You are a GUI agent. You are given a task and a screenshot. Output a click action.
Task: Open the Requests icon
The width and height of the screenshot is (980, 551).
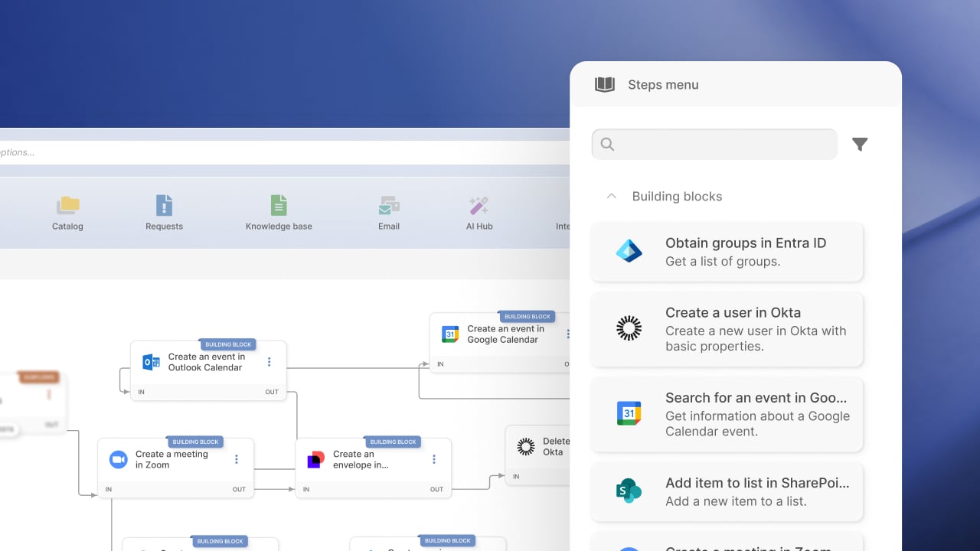(164, 205)
